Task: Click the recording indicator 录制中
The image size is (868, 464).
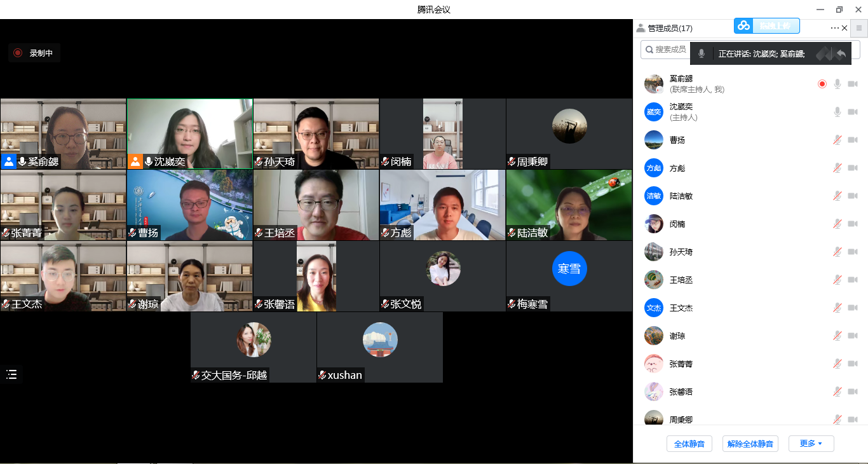Action: click(x=34, y=53)
